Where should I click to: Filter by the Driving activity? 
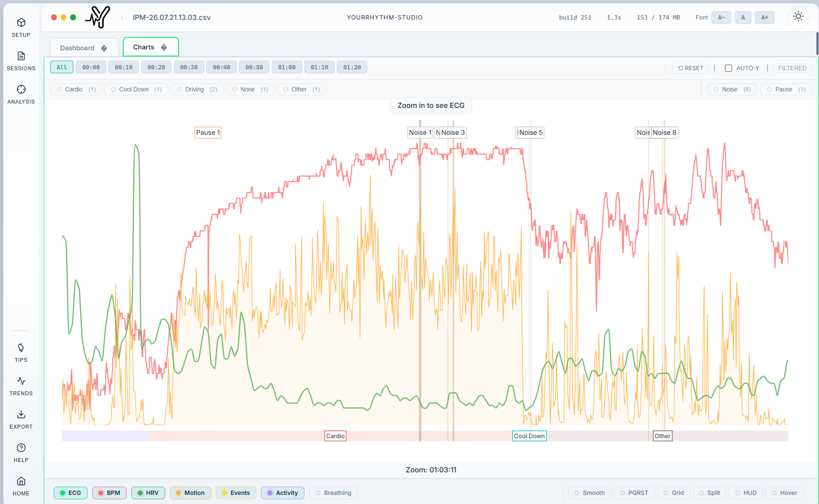(197, 89)
